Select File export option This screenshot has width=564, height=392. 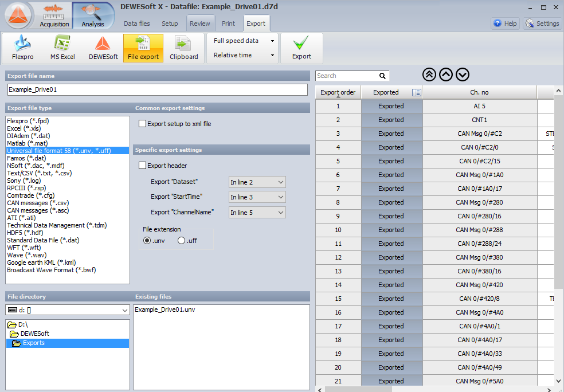pos(143,48)
